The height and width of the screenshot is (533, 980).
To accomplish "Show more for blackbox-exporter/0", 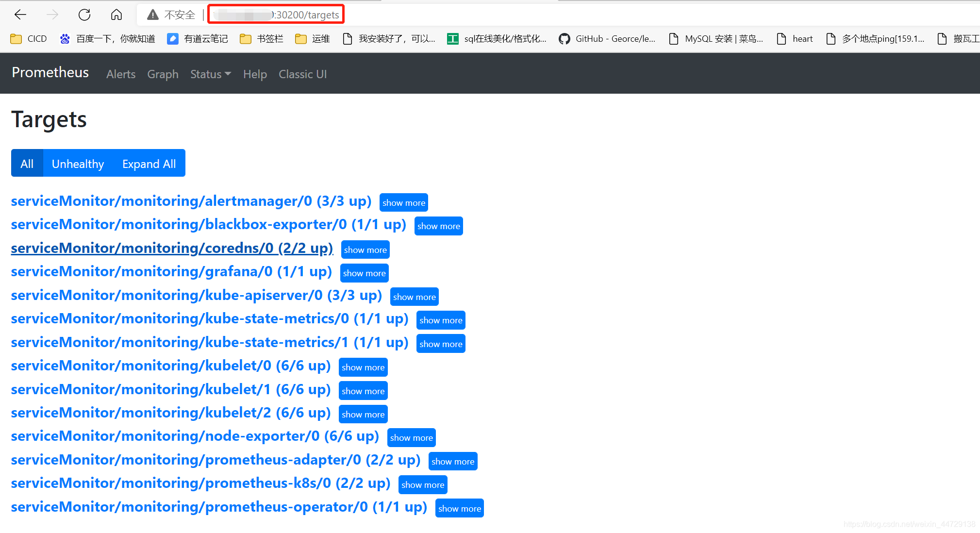I will tap(439, 226).
